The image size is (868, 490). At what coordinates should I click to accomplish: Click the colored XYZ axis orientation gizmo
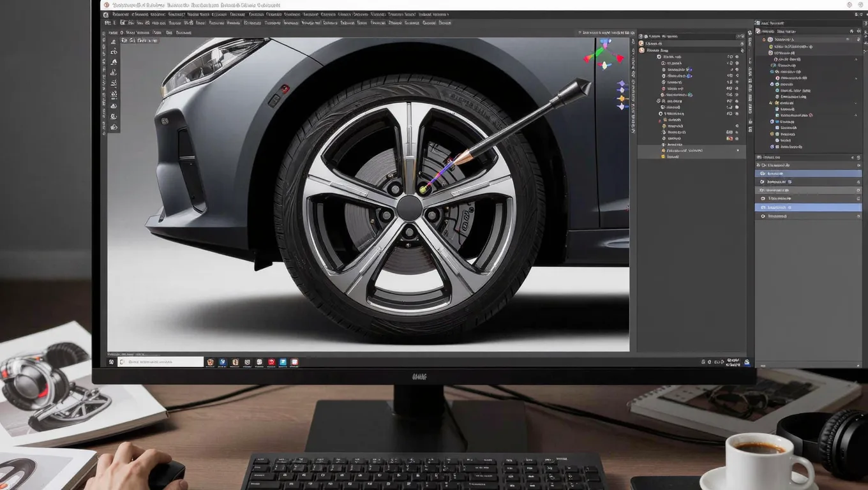[604, 54]
